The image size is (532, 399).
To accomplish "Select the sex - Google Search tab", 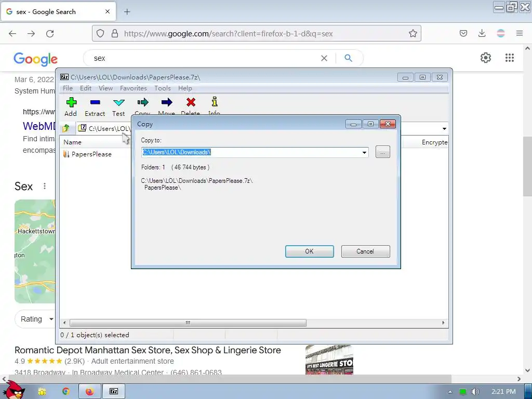I will [58, 11].
